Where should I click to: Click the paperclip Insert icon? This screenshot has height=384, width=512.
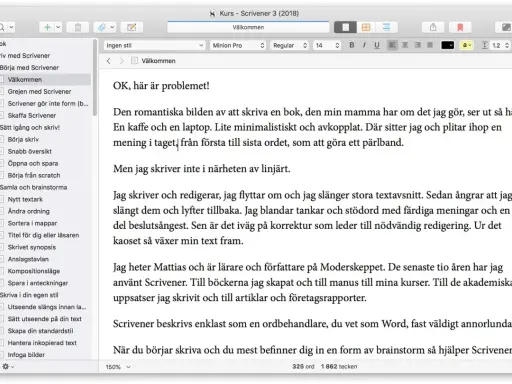[x=102, y=27]
